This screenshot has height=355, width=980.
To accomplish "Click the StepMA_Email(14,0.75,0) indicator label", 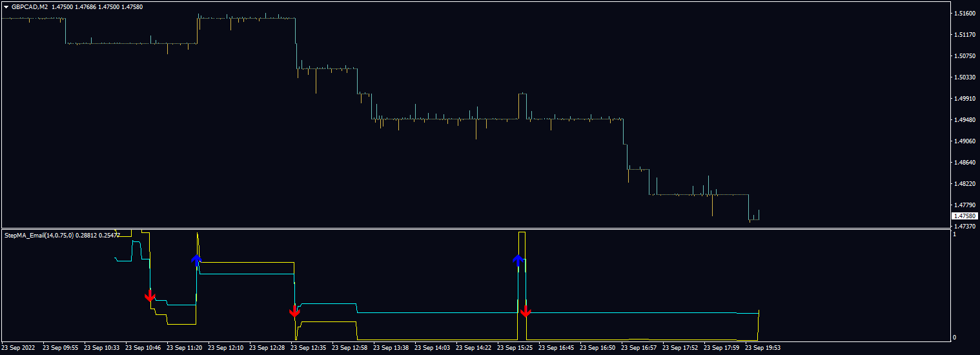I will [x=39, y=236].
